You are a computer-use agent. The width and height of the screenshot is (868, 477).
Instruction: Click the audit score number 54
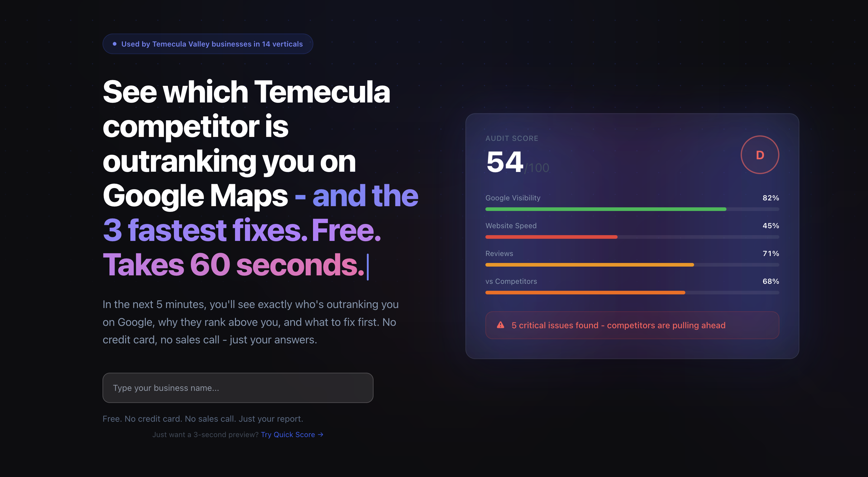[x=504, y=162]
